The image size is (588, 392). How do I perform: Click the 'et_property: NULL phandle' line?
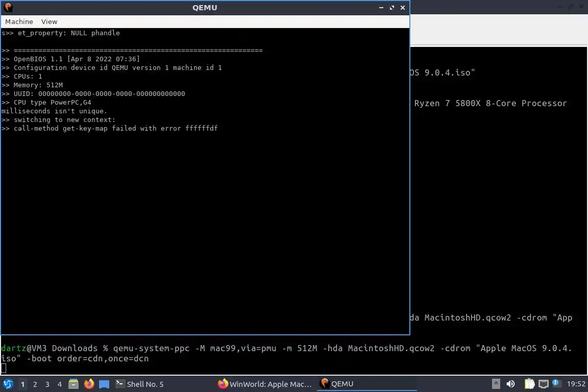tap(60, 33)
